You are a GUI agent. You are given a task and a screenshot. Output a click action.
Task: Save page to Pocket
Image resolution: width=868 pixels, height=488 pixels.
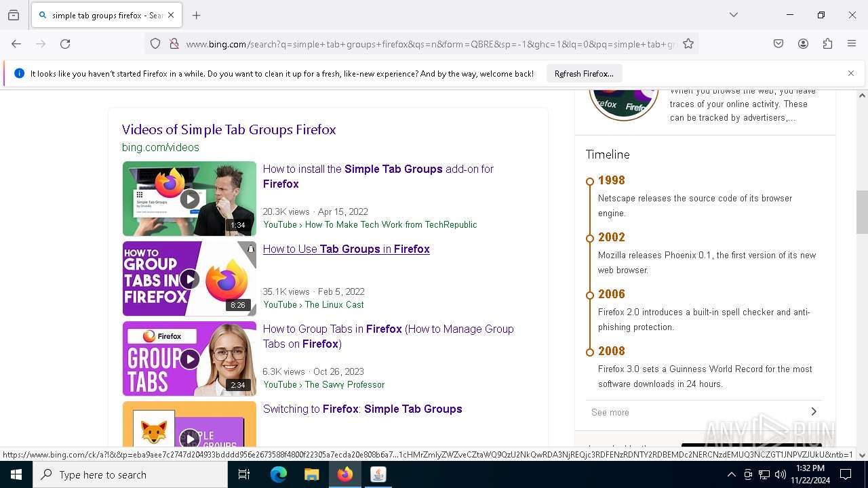click(x=778, y=44)
